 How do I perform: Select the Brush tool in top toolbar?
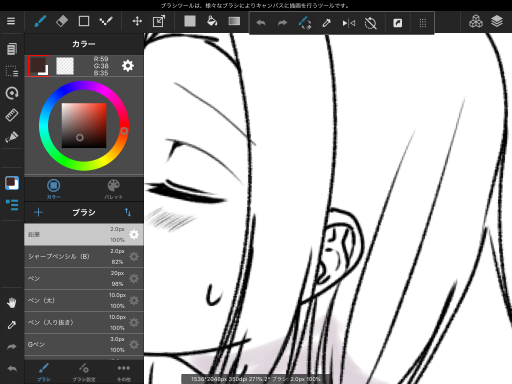coord(40,21)
